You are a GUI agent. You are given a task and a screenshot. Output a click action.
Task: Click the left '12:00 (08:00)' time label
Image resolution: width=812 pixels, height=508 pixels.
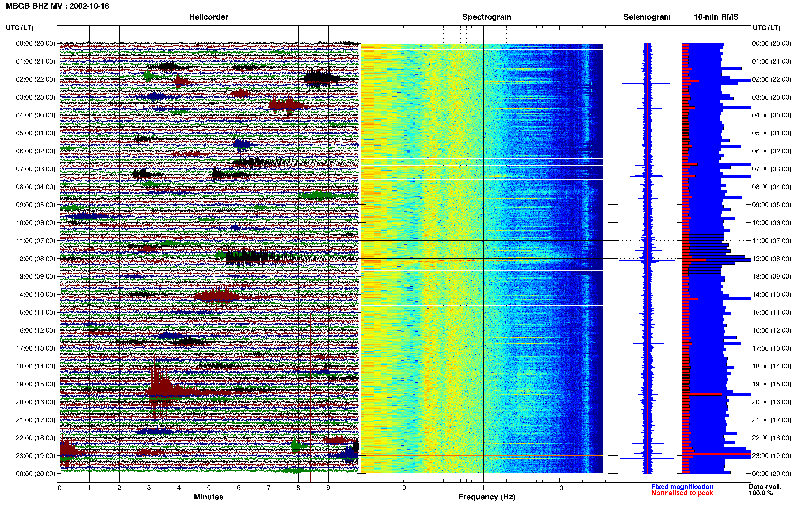36,259
